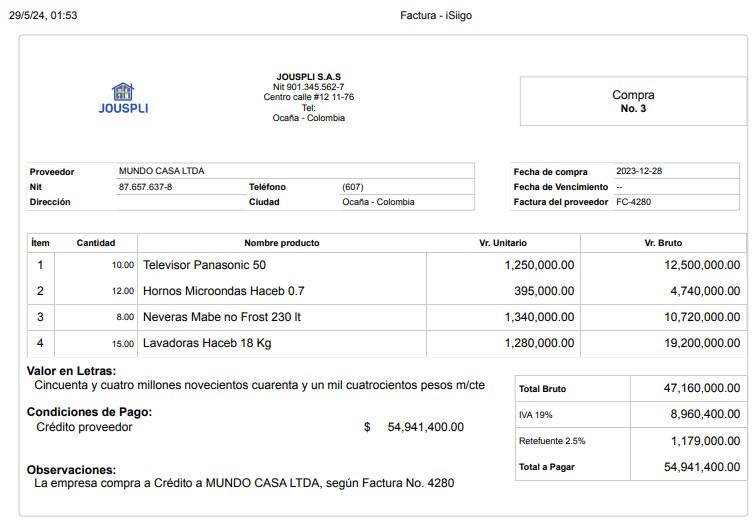The width and height of the screenshot is (756, 529).
Task: Click quantity 12.00 for the Hornos Microondas
Action: [123, 291]
